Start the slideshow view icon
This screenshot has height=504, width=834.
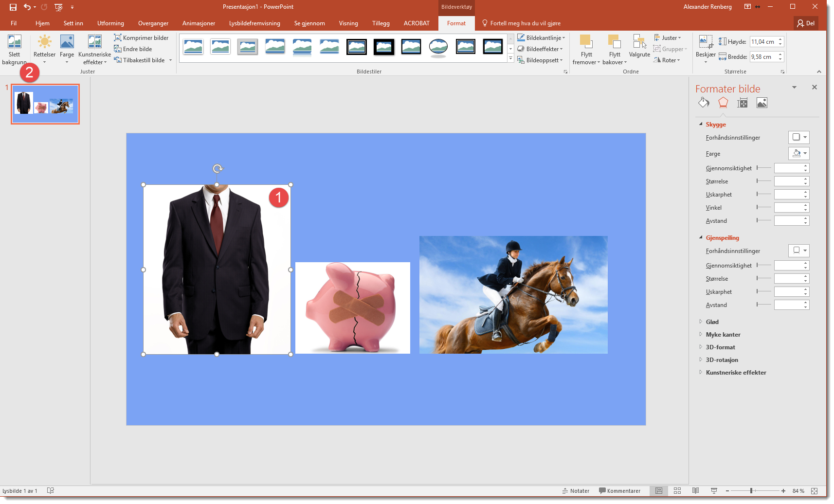[714, 491]
